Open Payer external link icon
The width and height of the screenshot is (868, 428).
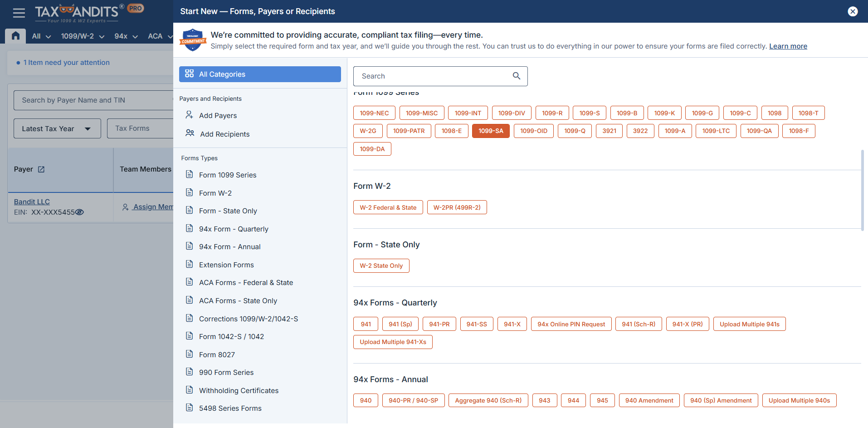[41, 169]
